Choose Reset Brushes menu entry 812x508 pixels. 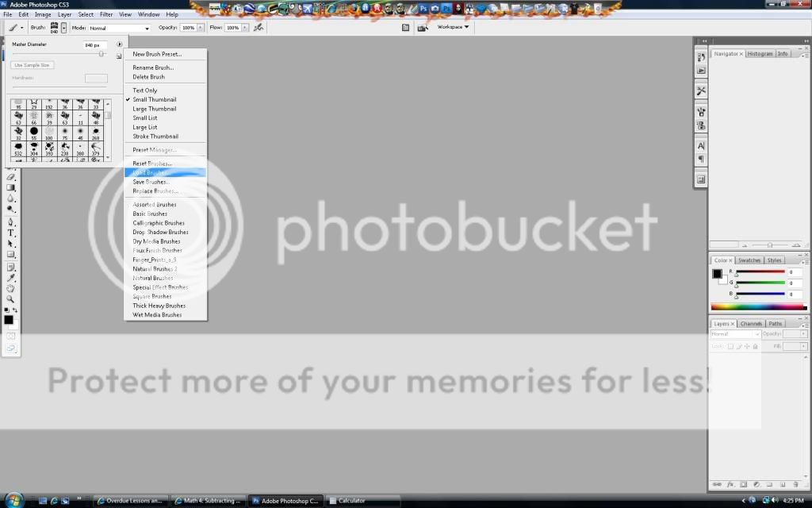pos(165,164)
